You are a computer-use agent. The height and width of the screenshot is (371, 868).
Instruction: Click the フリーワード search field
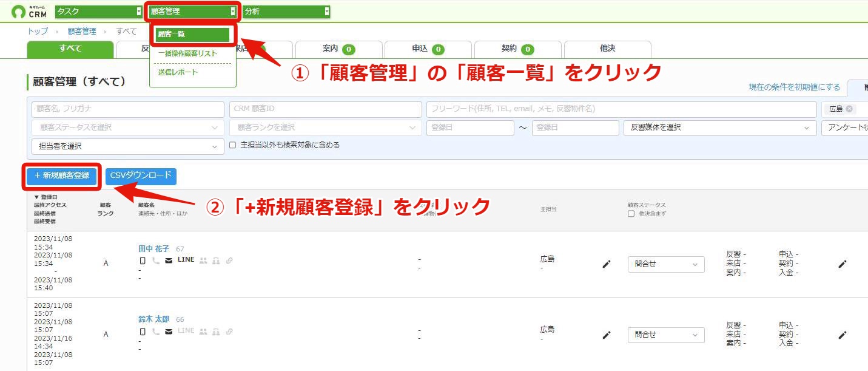[x=622, y=109]
